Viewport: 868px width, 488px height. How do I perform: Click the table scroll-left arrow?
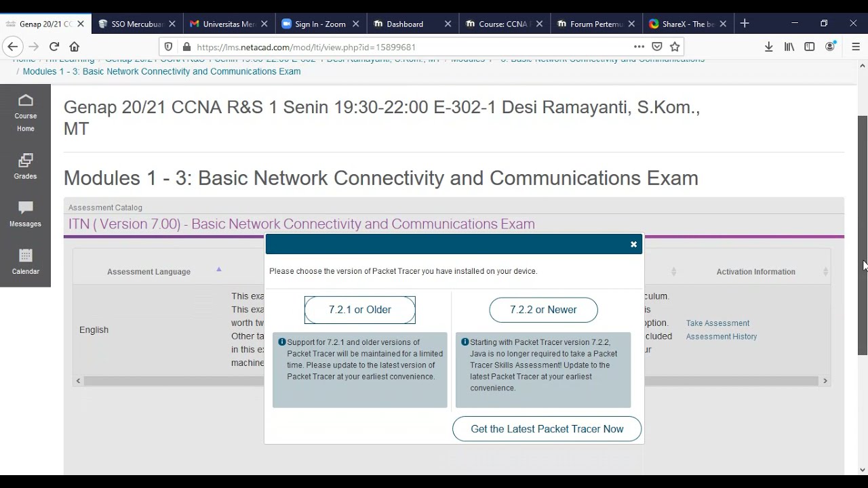point(78,381)
